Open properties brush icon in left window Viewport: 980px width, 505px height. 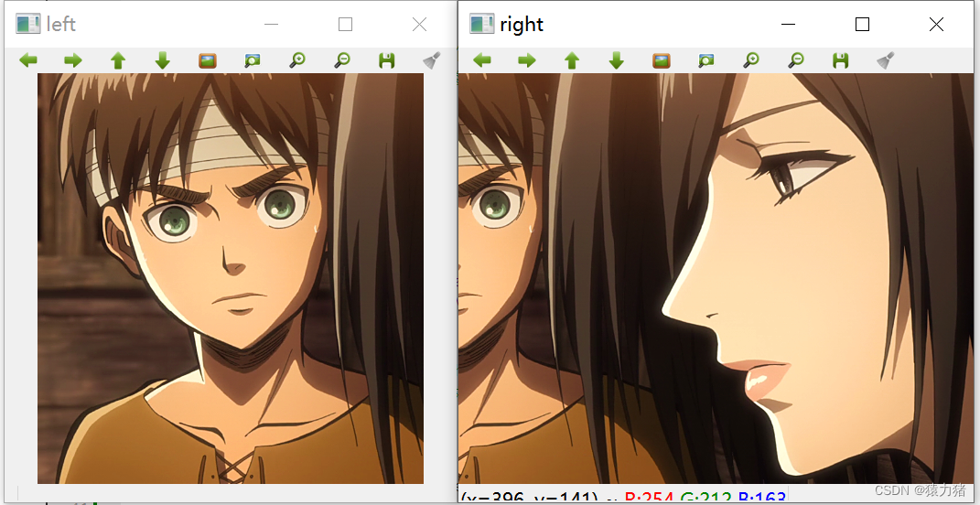[x=432, y=60]
